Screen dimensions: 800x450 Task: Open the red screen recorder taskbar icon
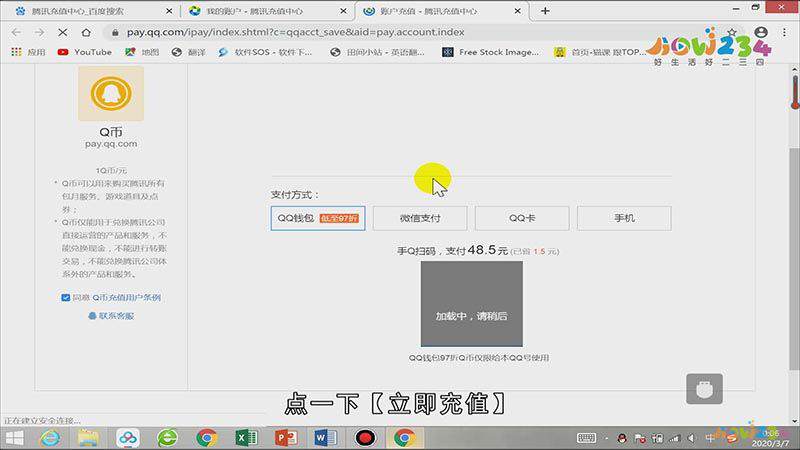[365, 437]
